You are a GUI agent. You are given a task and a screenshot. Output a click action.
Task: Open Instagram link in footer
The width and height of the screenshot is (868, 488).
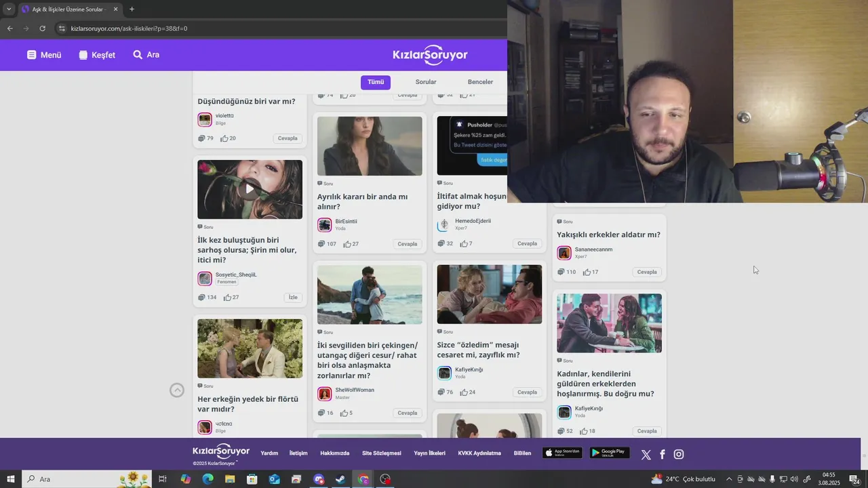[x=679, y=455]
